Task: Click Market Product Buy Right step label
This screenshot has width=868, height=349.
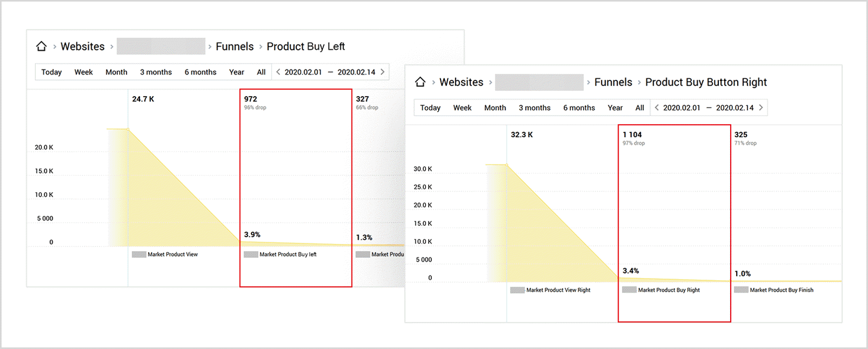Action: point(668,290)
